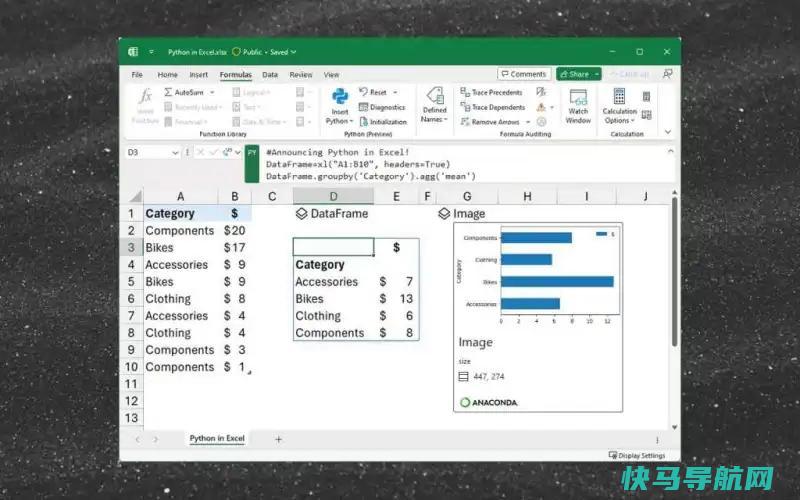Click the Reset button in Python group

[x=373, y=92]
